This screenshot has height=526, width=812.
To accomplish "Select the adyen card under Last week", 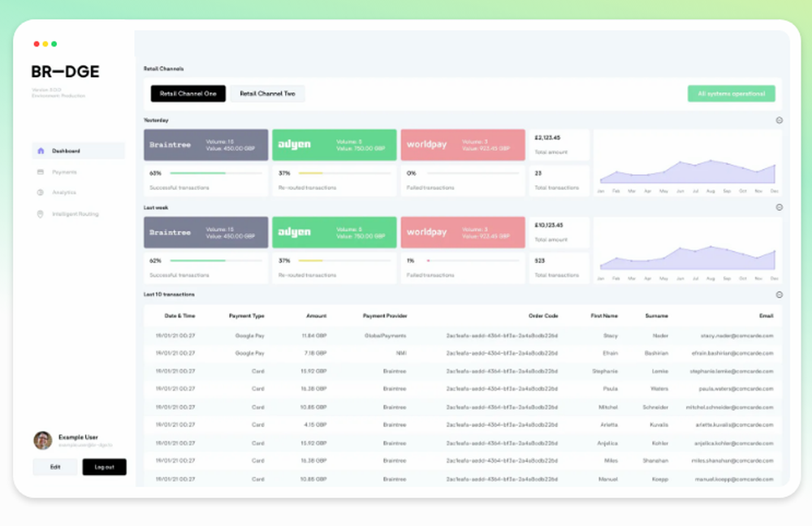I will tap(335, 232).
